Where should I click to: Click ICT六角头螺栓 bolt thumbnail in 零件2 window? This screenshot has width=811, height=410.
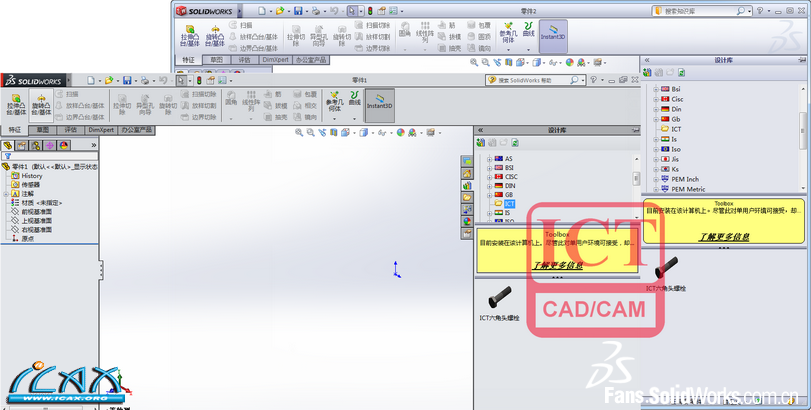(x=666, y=268)
